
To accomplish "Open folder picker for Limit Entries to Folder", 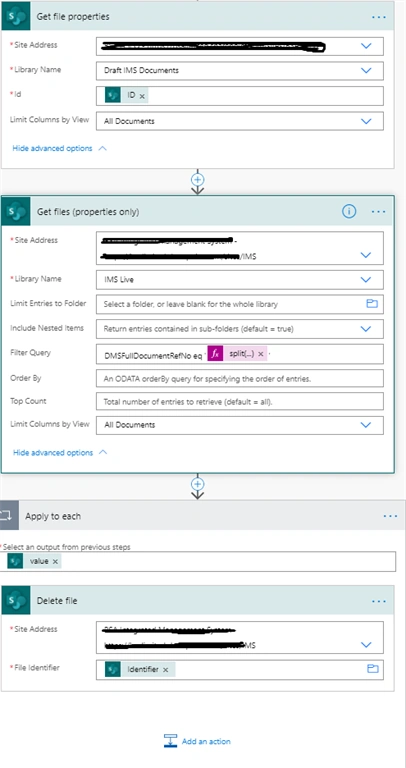I will pyautogui.click(x=372, y=304).
